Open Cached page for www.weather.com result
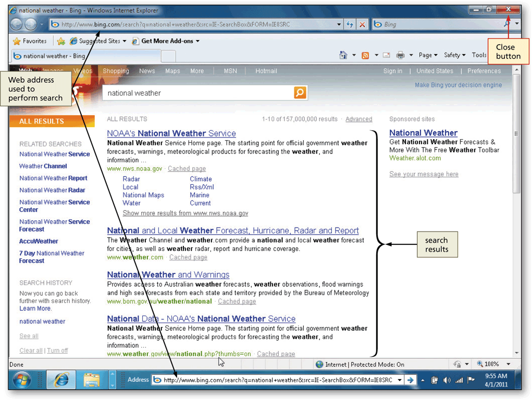This screenshot has height=400, width=532. tap(188, 257)
